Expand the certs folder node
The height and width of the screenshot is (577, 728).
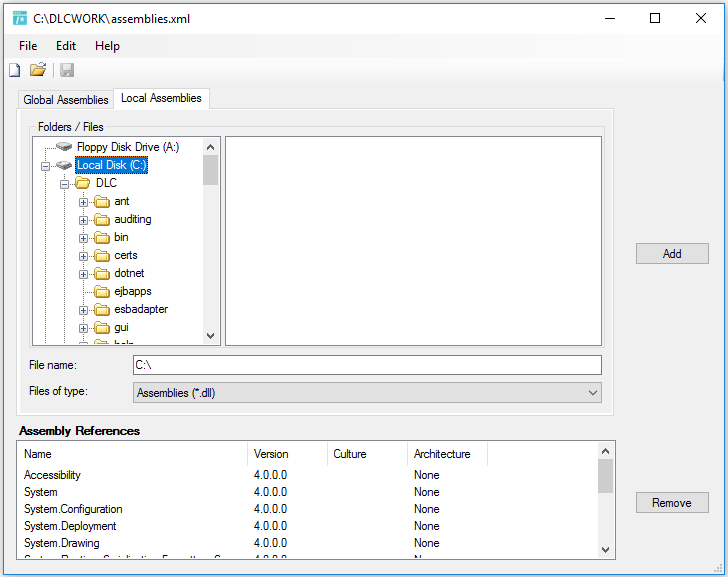tap(83, 256)
